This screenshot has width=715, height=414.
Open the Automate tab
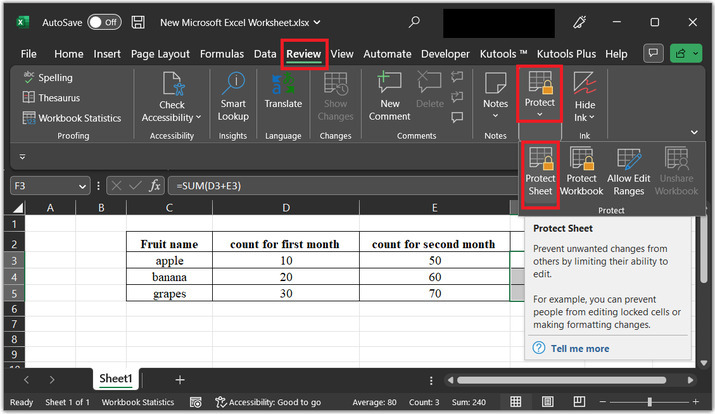[387, 54]
